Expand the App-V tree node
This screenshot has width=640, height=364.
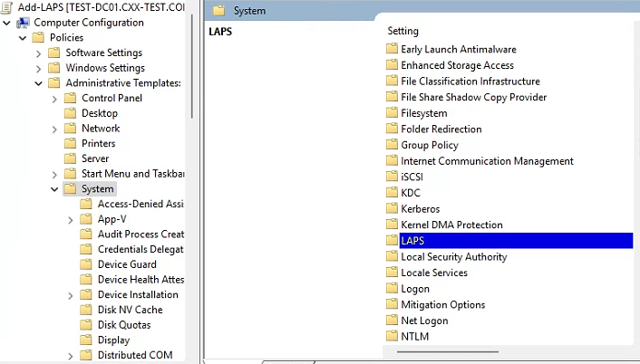tap(71, 219)
